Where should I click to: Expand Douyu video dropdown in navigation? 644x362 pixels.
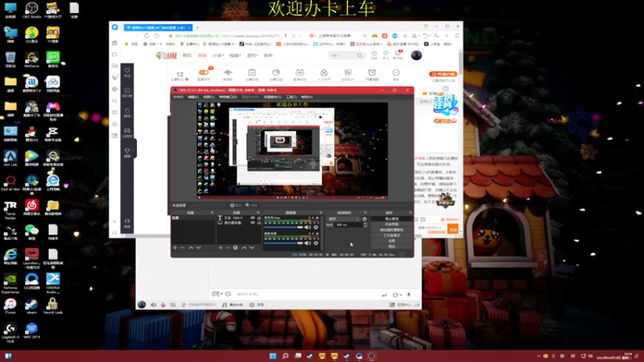235,56
